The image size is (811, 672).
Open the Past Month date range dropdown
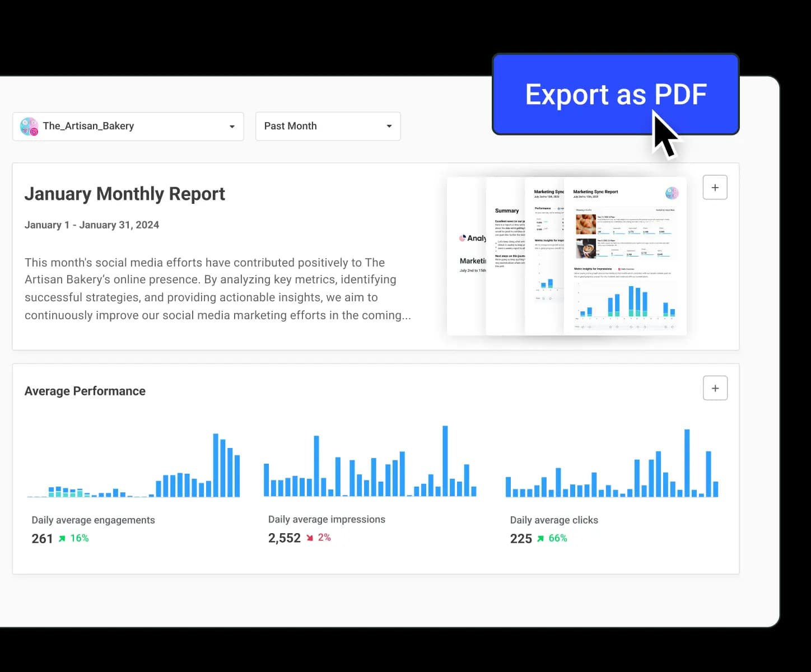click(328, 126)
